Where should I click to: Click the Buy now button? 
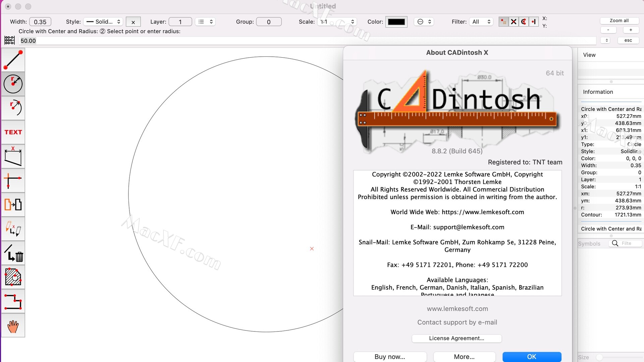click(390, 357)
